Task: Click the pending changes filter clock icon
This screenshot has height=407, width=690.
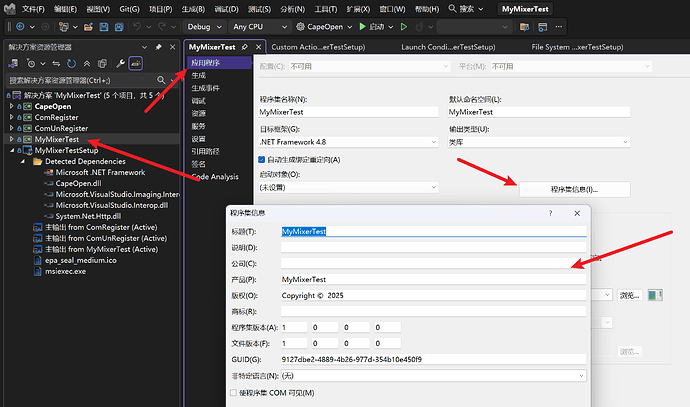Action: coord(31,63)
